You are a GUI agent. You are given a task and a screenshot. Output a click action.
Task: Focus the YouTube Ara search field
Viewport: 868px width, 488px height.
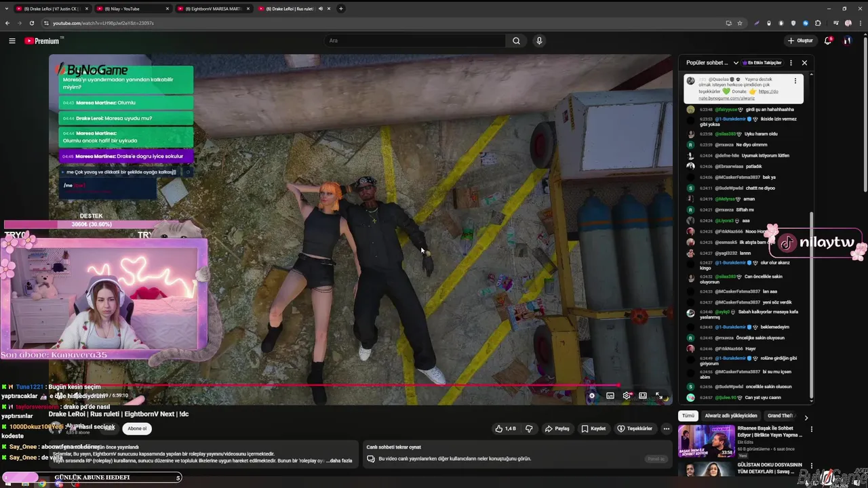click(415, 41)
